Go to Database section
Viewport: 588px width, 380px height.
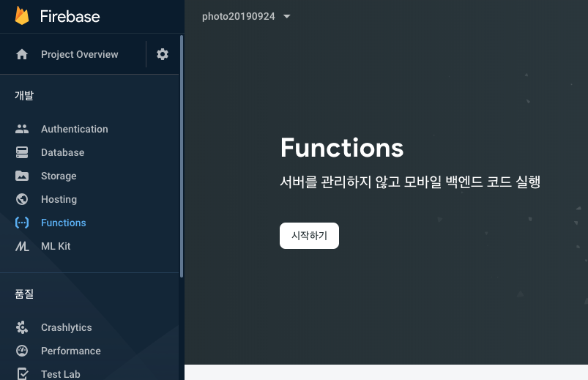(x=63, y=152)
